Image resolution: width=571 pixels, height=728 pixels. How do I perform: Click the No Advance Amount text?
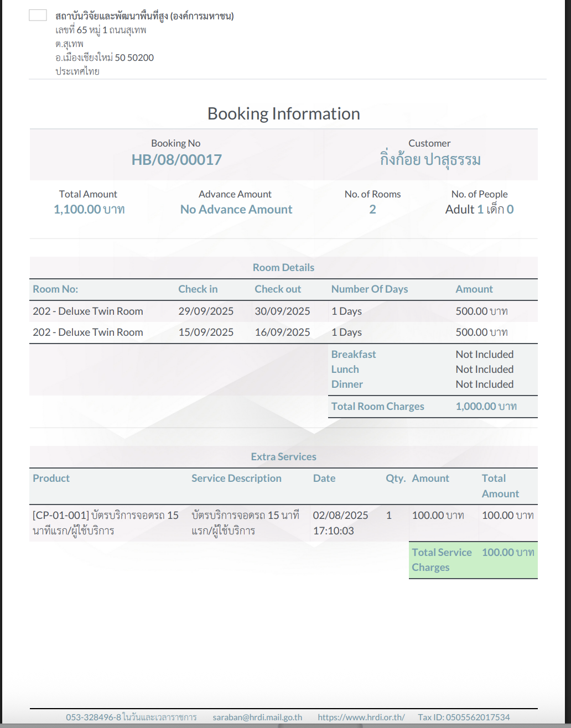click(x=236, y=209)
